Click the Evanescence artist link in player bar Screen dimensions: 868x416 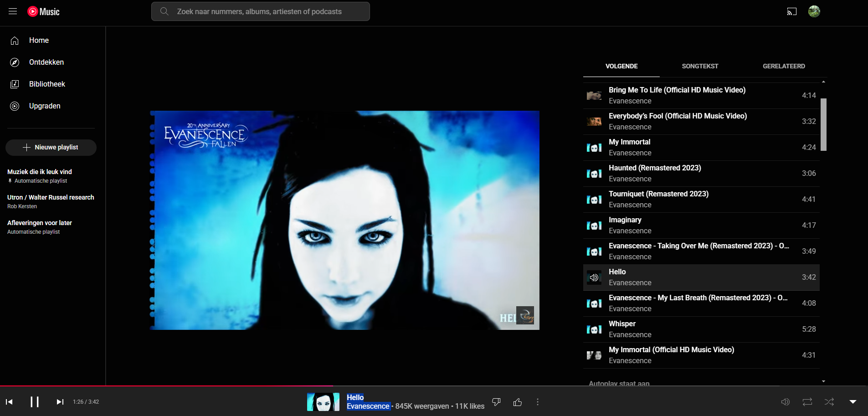click(x=368, y=406)
